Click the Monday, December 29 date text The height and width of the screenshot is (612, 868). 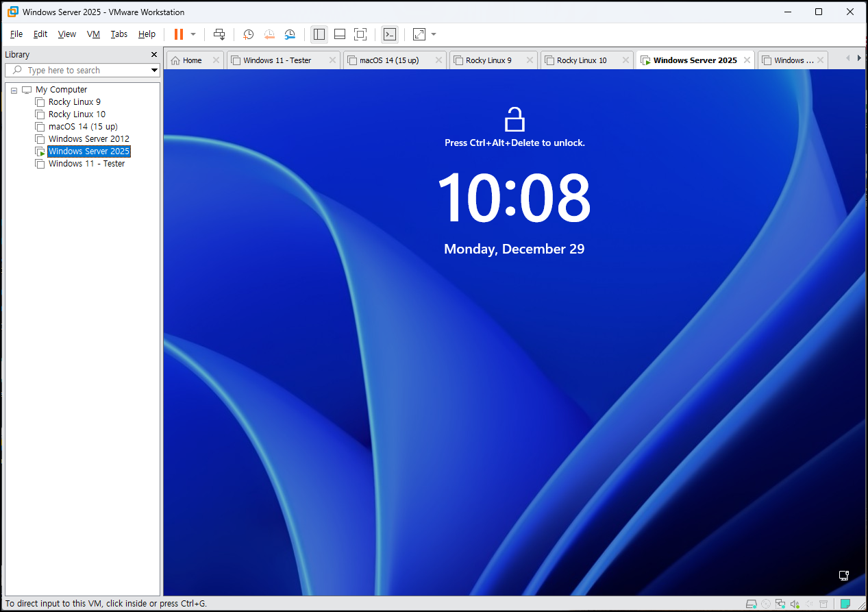point(514,249)
